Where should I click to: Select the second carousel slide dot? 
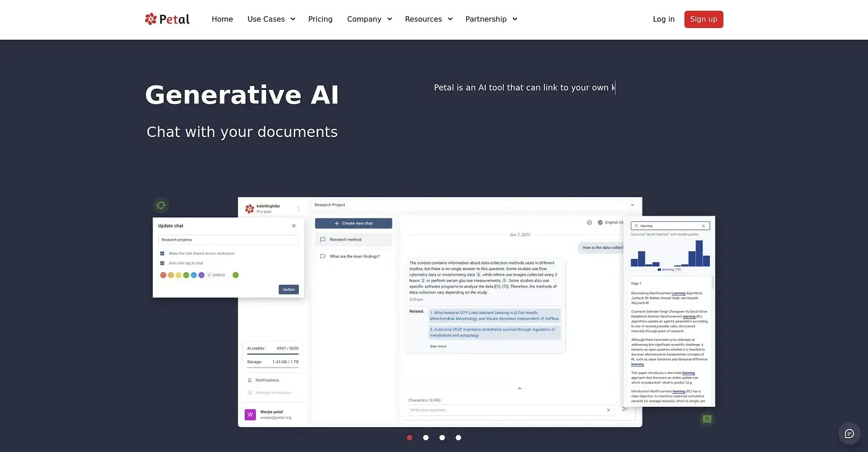click(426, 438)
